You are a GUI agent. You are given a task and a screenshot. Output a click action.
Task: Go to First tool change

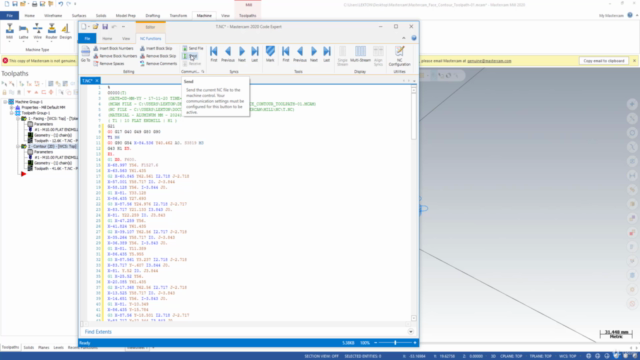(286, 54)
